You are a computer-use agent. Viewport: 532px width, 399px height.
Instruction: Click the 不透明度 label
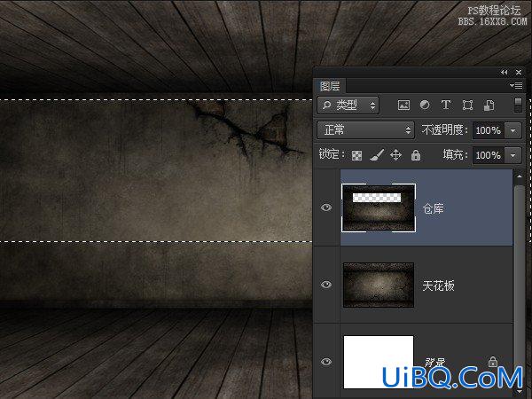click(444, 130)
